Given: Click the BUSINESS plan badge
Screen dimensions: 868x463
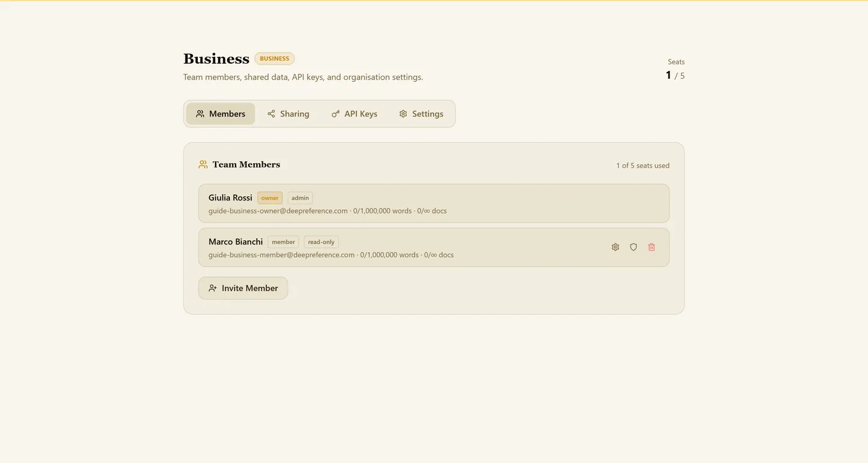Looking at the screenshot, I should click(275, 58).
